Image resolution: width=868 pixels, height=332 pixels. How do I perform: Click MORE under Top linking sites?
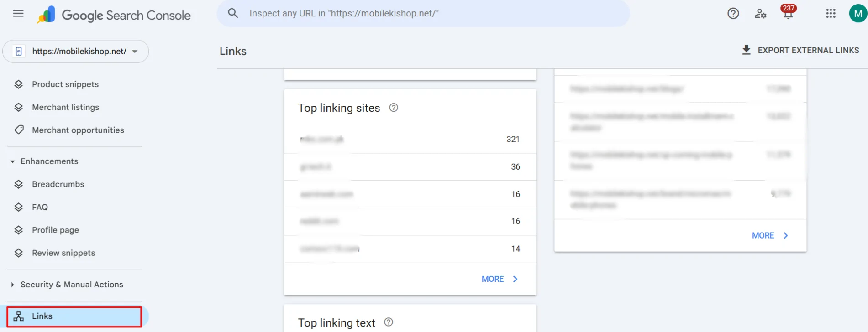pos(492,279)
